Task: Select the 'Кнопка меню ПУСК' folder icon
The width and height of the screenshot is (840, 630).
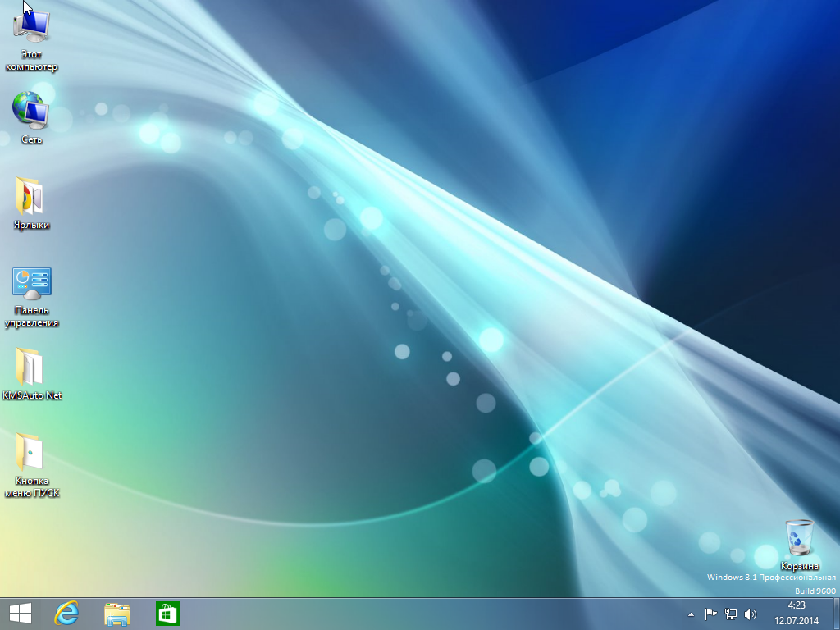Action: click(31, 452)
